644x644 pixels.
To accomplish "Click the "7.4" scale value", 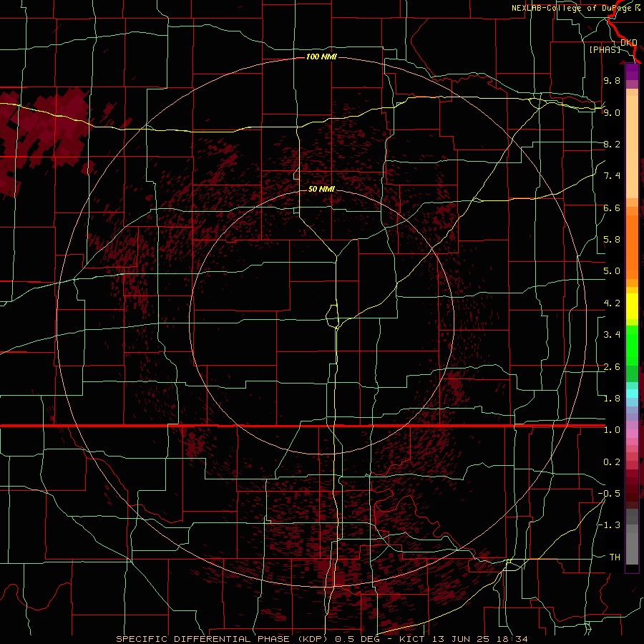I will coord(612,176).
